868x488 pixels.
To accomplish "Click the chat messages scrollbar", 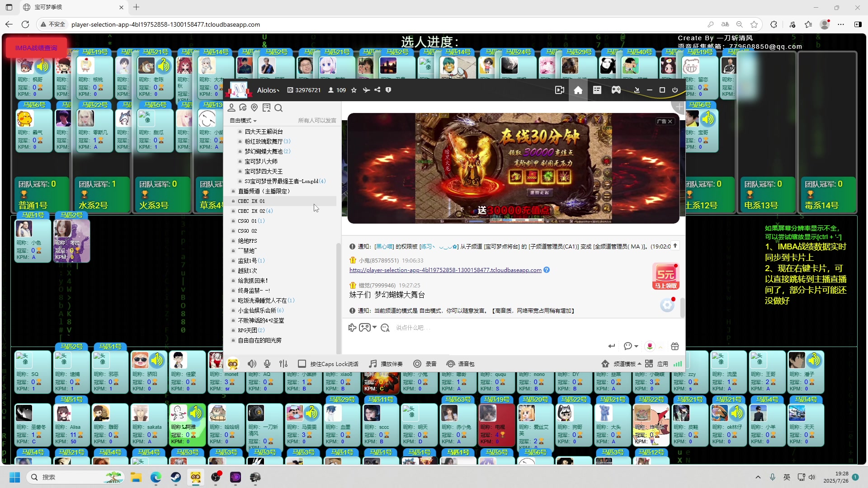I will pos(682,308).
